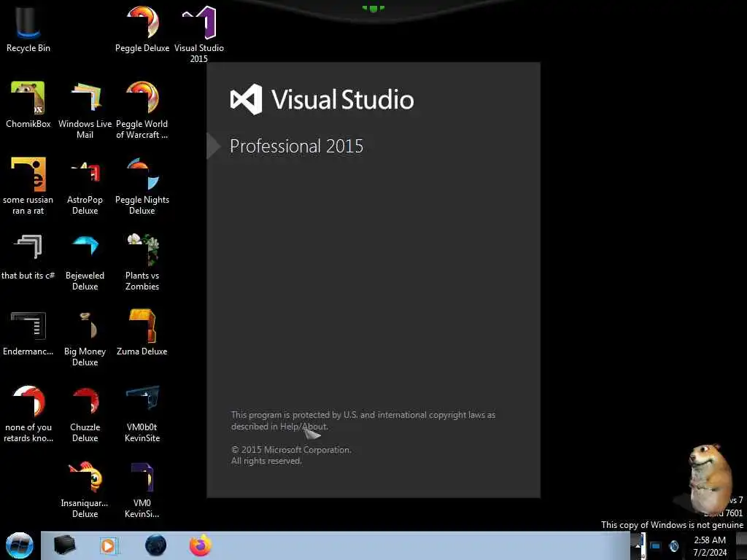Open the 'none of you' desktop icon
This screenshot has width=747, height=560.
pos(28,413)
